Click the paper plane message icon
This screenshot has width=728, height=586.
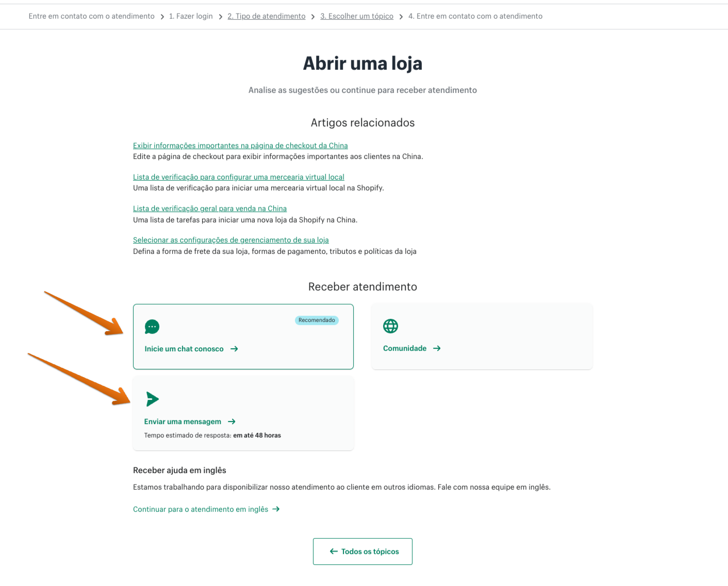[x=152, y=399]
